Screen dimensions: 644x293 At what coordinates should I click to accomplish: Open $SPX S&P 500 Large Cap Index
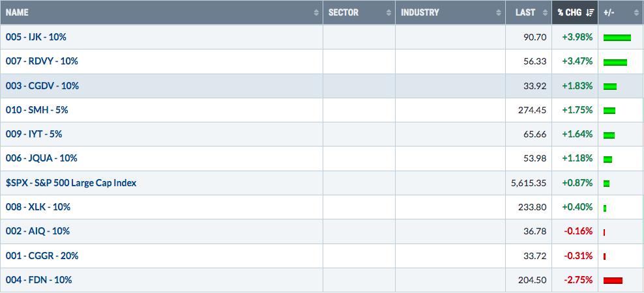pyautogui.click(x=71, y=182)
